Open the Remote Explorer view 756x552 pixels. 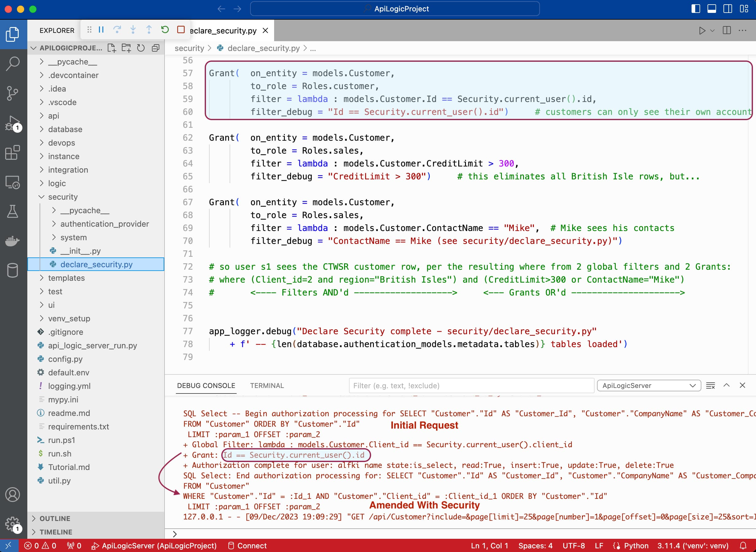pos(13,182)
